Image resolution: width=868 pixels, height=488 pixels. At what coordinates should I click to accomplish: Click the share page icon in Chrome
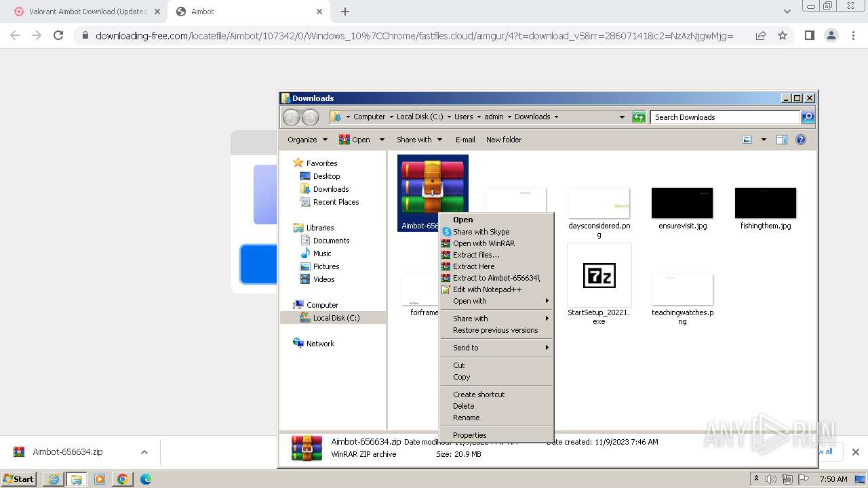click(x=761, y=35)
